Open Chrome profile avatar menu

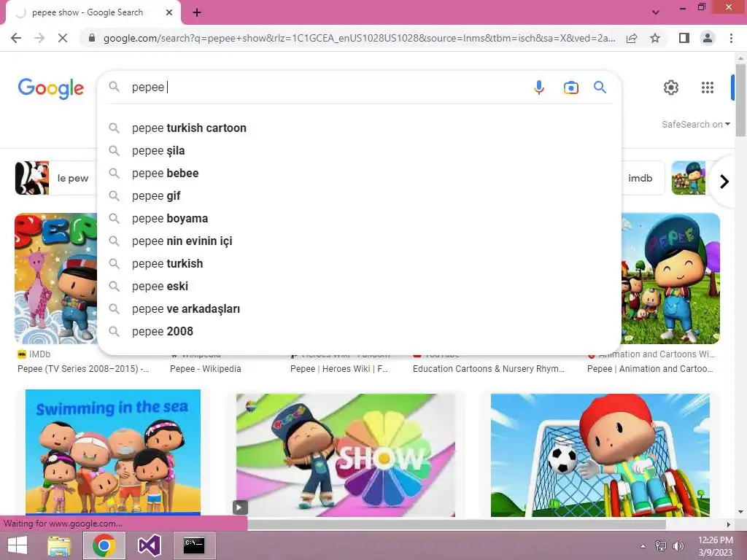point(708,38)
